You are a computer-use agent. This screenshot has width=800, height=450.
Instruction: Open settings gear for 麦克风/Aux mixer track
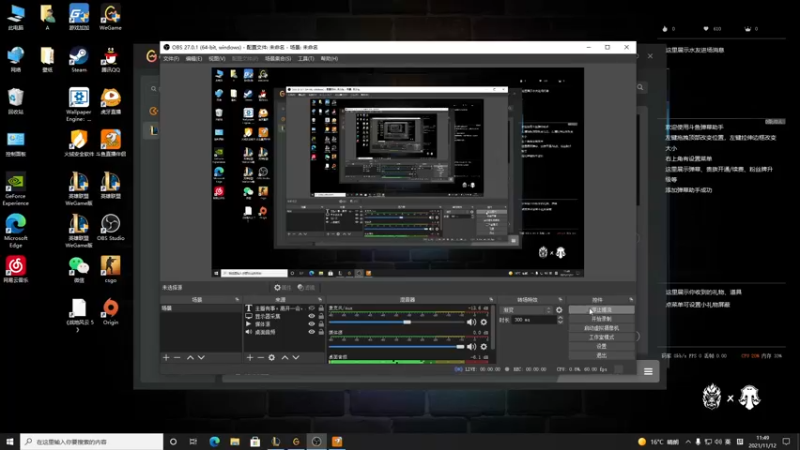484,322
